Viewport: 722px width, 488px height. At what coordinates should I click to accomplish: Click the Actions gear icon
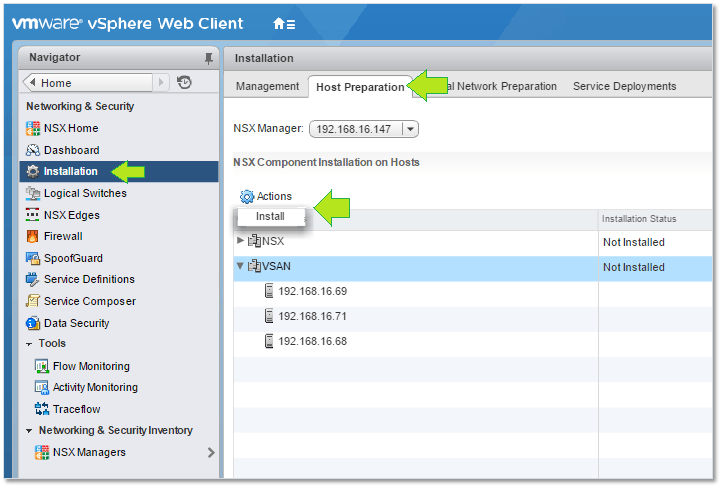[247, 197]
